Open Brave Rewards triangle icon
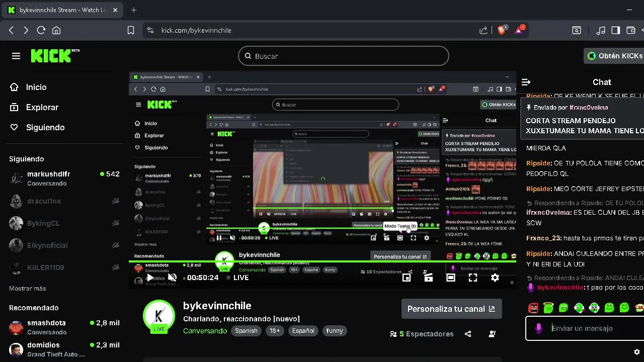 coord(519,30)
